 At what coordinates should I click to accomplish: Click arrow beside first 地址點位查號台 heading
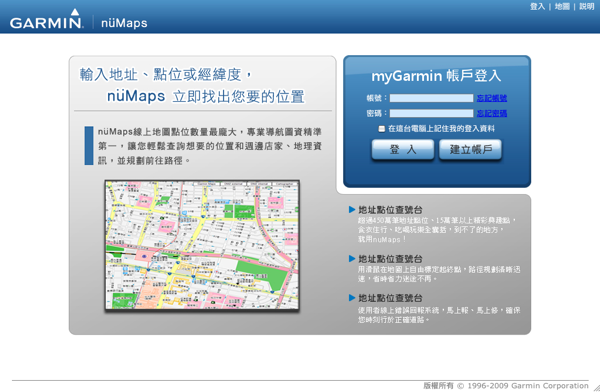point(352,209)
